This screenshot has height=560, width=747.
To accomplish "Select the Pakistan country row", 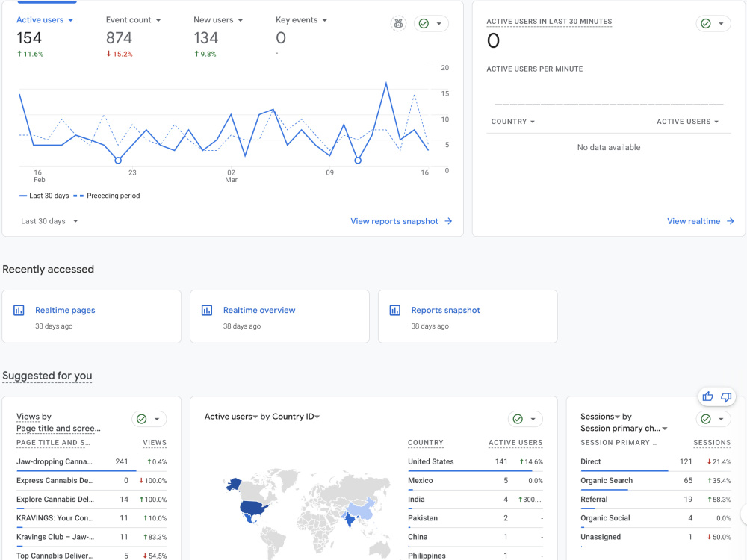I will 475,518.
